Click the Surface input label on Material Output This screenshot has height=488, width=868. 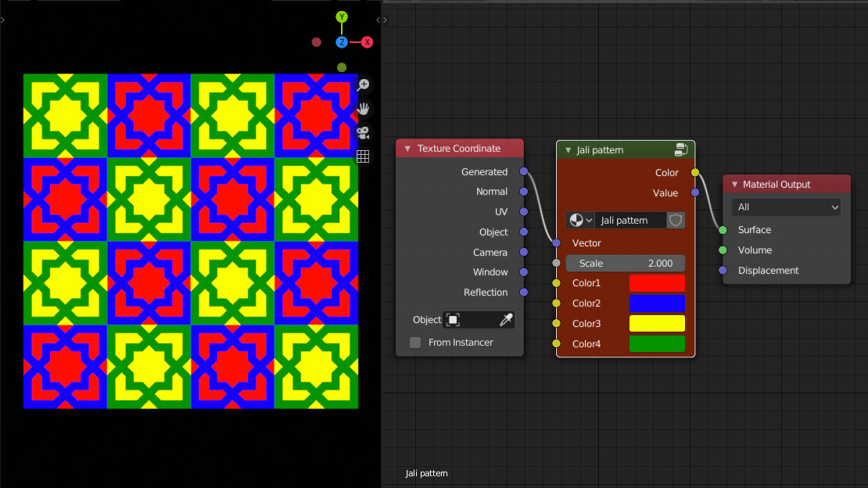click(754, 229)
